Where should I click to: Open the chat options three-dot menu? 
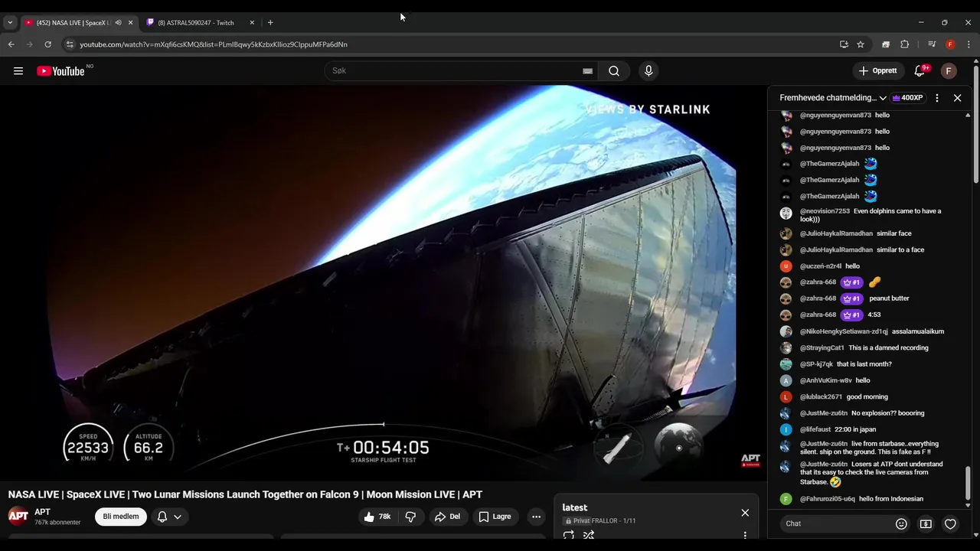(x=937, y=98)
